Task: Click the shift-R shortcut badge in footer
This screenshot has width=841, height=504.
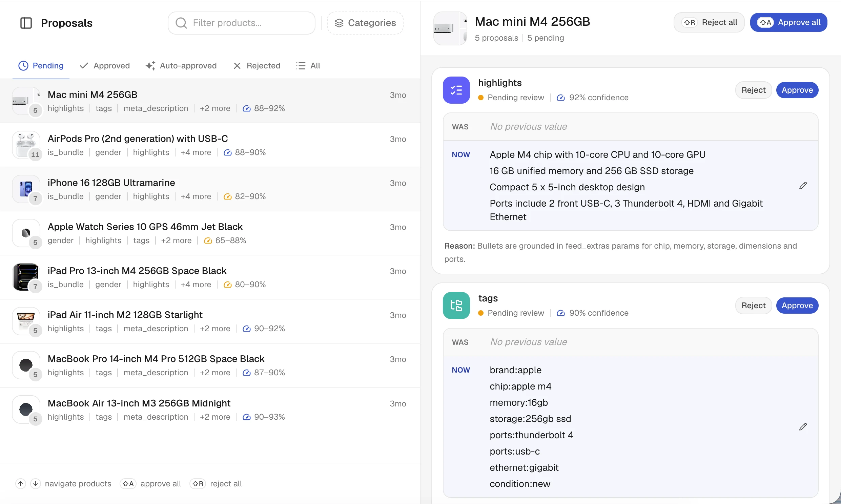Action: [198, 484]
